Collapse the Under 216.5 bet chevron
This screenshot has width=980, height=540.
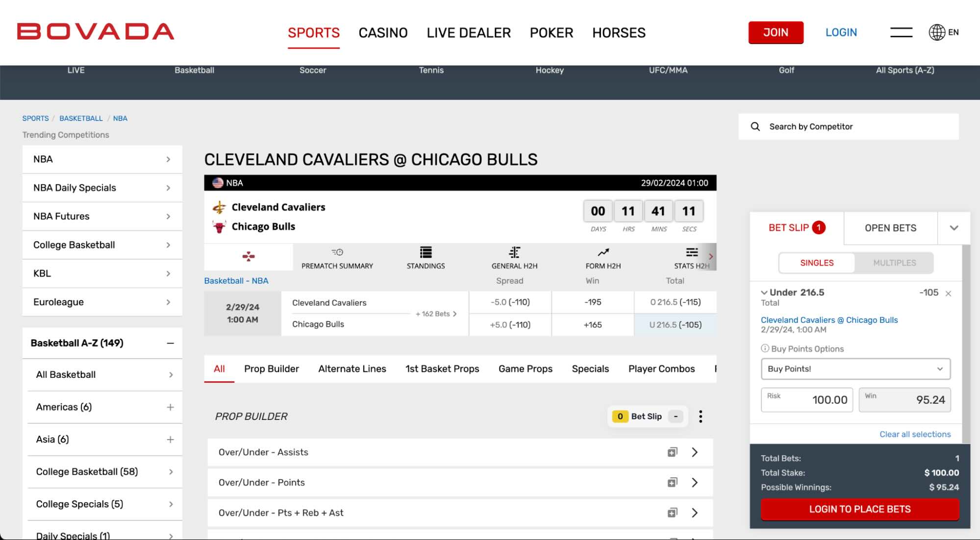(763, 292)
